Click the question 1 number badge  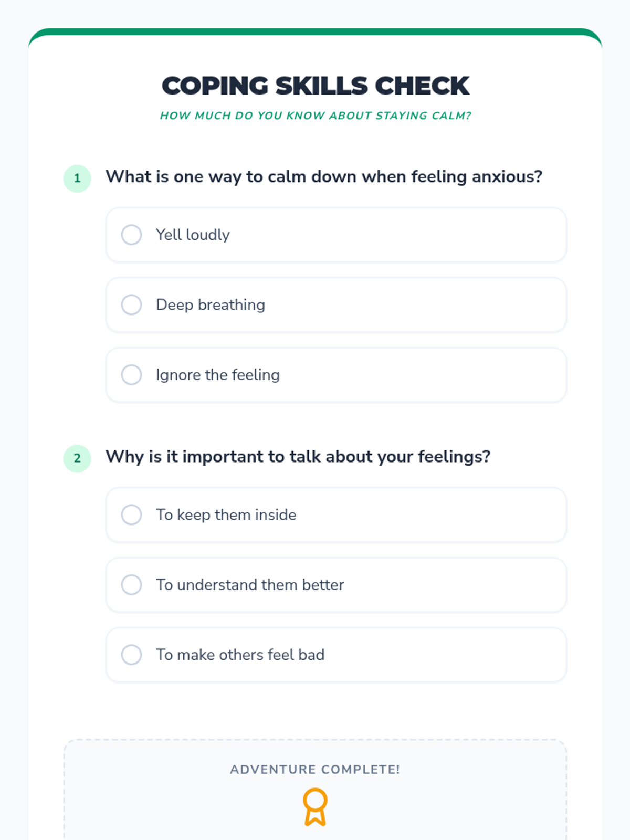point(77,178)
